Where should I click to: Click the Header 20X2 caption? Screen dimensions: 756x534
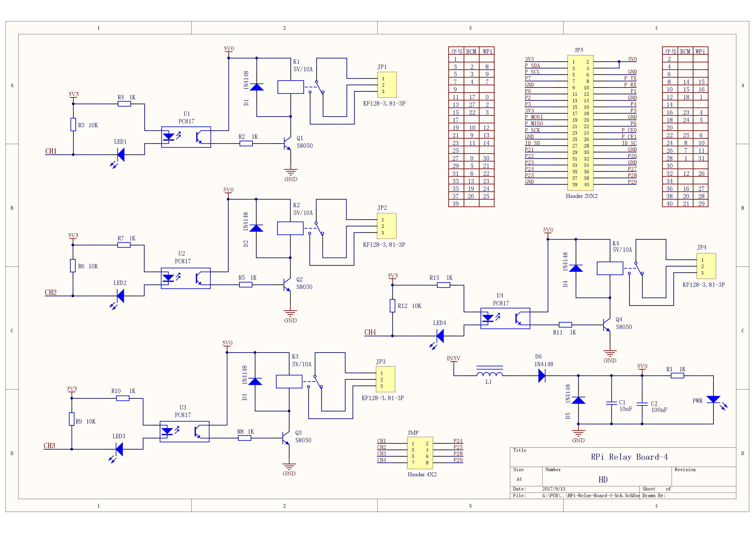[x=581, y=196]
